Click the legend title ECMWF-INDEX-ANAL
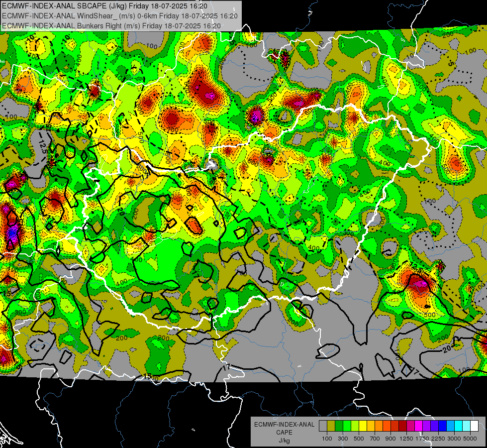 click(284, 425)
